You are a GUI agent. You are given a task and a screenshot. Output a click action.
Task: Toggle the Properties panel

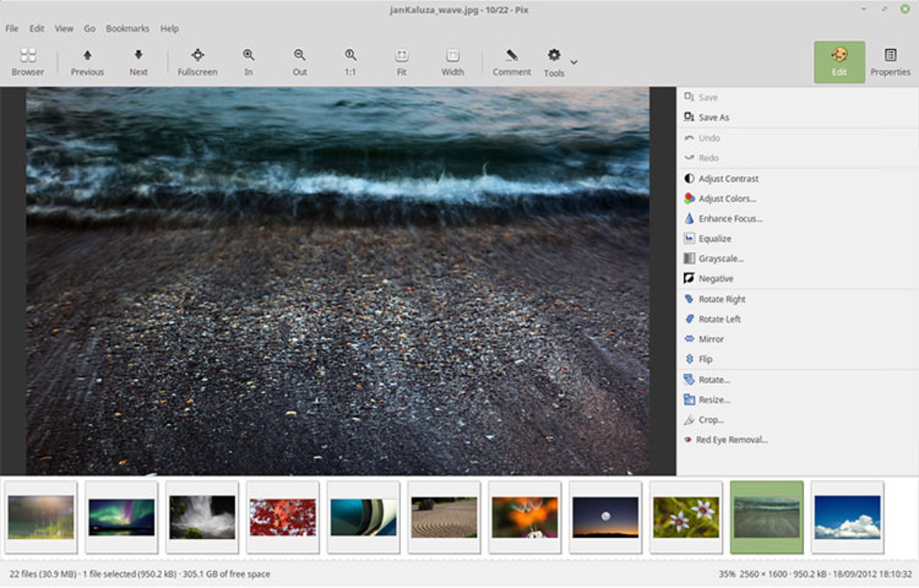(x=890, y=62)
